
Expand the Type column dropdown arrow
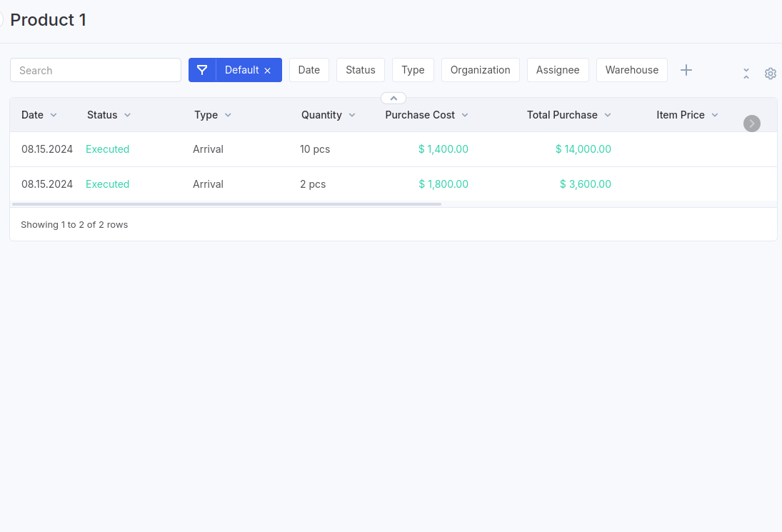tap(228, 115)
